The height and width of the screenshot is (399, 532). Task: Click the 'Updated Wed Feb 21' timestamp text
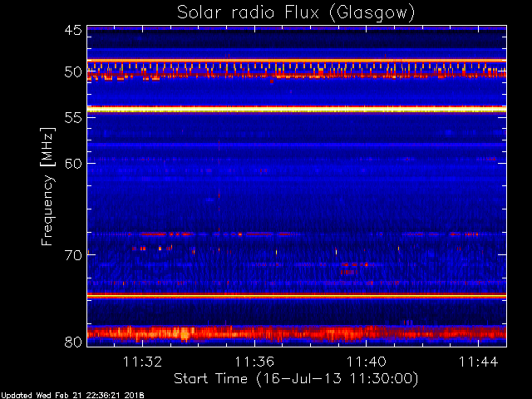coord(72,396)
